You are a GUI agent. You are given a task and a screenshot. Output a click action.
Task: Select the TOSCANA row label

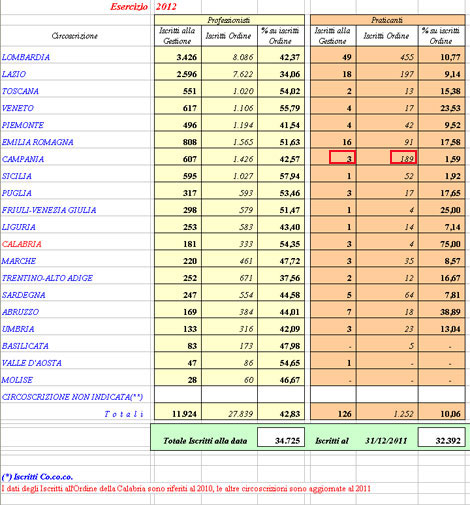(20, 91)
